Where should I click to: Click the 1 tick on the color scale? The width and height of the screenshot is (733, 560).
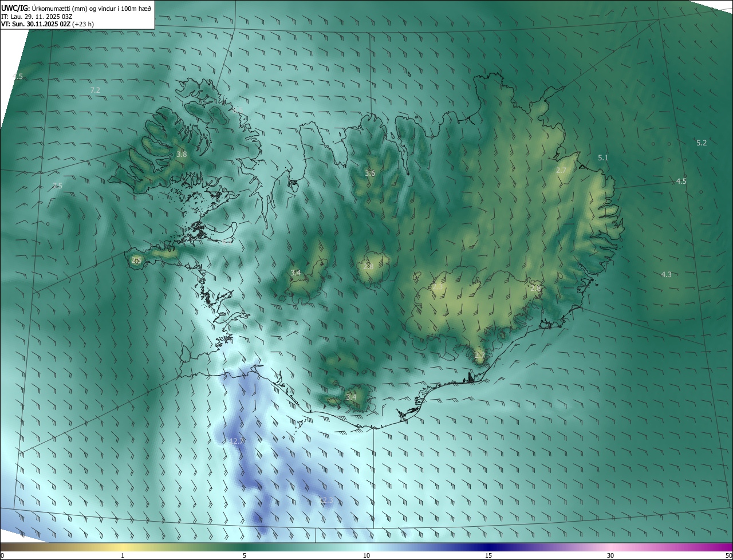point(123,555)
